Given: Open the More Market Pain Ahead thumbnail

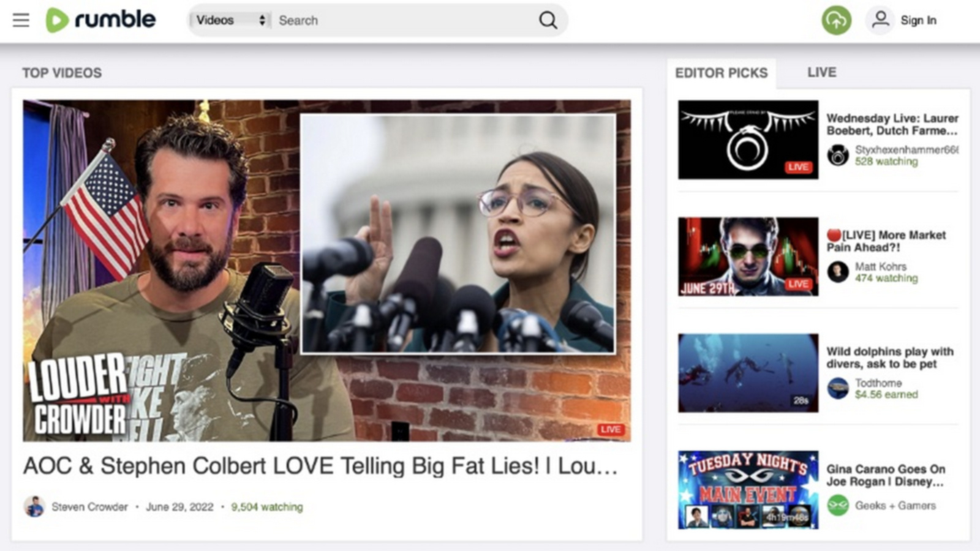Looking at the screenshot, I should point(748,257).
